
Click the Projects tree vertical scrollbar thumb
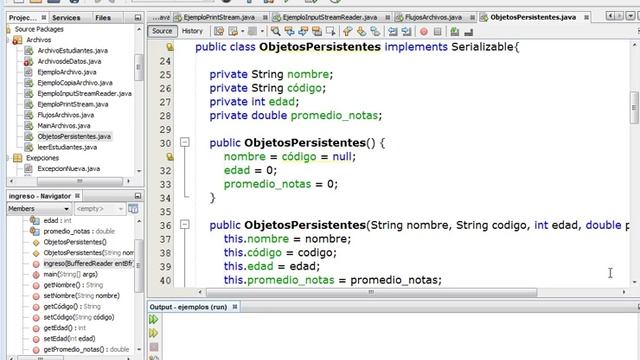(138, 67)
